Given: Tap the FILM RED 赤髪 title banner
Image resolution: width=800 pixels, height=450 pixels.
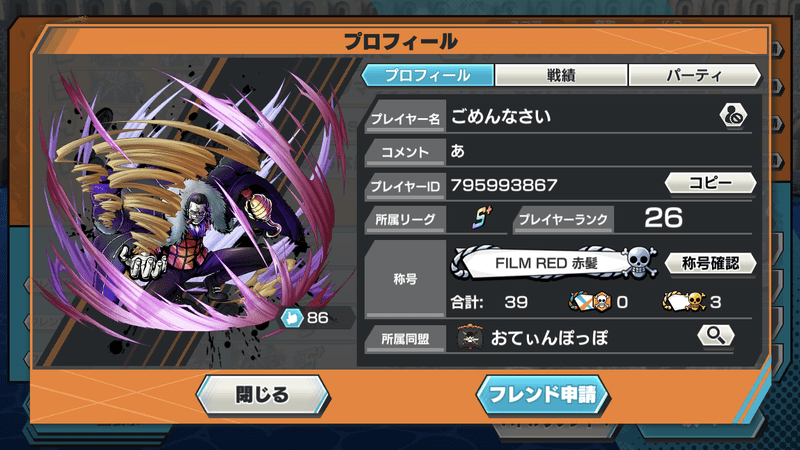Looking at the screenshot, I should 554,263.
